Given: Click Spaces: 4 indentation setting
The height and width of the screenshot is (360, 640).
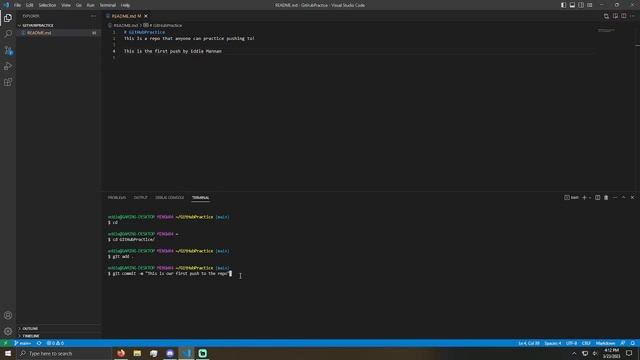Looking at the screenshot, I should tap(553, 343).
